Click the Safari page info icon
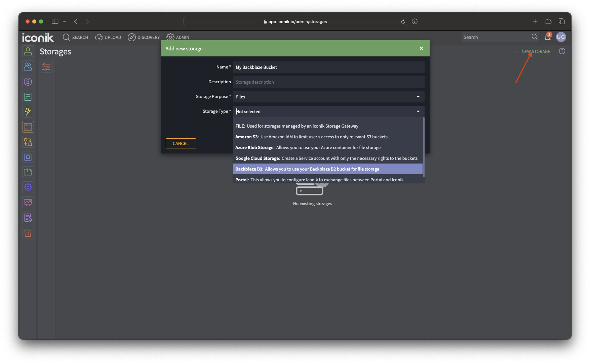This screenshot has width=590, height=364. point(415,21)
